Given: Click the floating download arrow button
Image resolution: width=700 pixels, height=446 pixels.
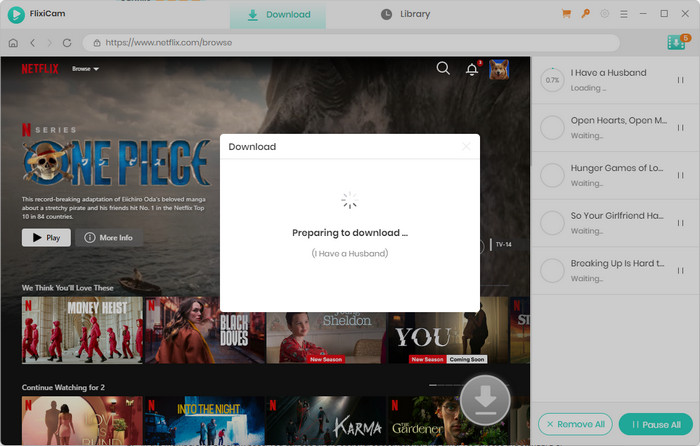Looking at the screenshot, I should (485, 400).
